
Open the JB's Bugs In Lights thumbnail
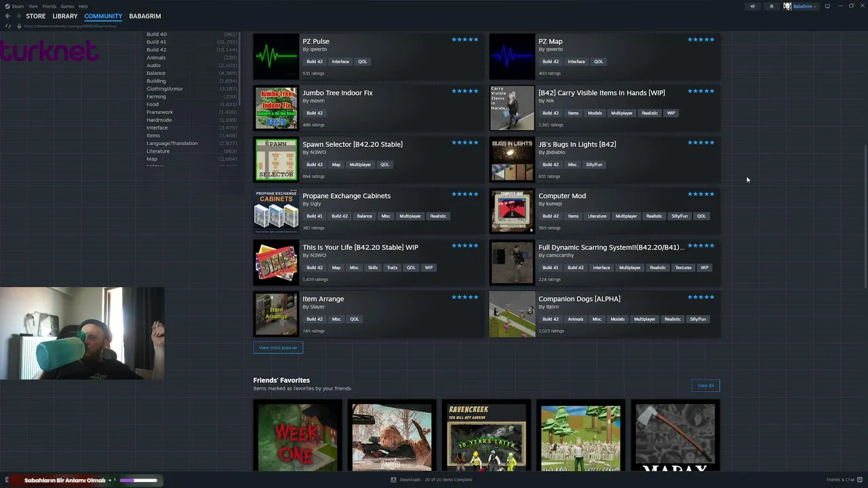[512, 159]
